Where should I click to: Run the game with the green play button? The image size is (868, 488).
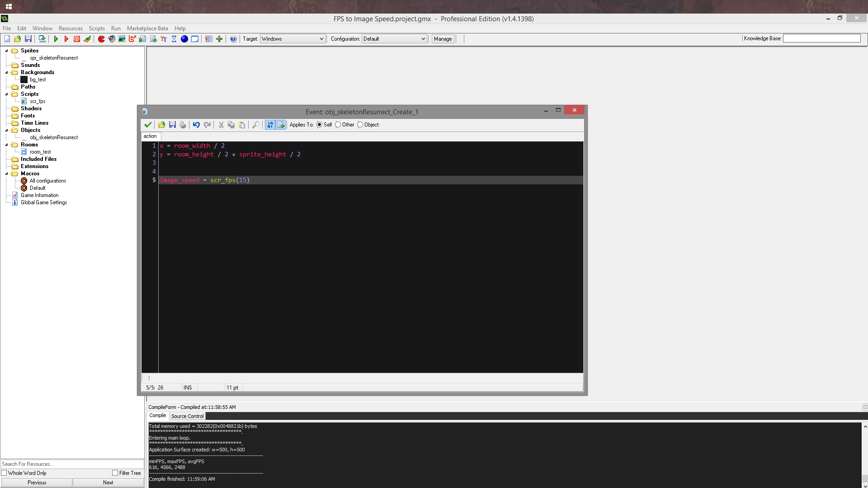pos(56,39)
